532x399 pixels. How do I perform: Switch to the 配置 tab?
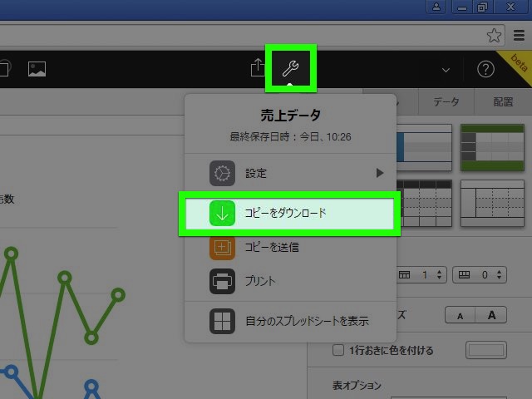pyautogui.click(x=503, y=101)
